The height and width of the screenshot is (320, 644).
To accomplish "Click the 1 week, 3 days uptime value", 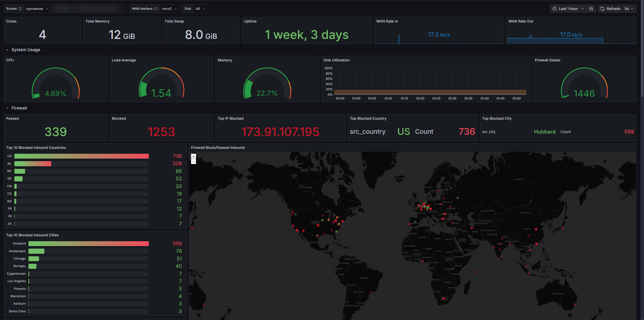I will (307, 35).
